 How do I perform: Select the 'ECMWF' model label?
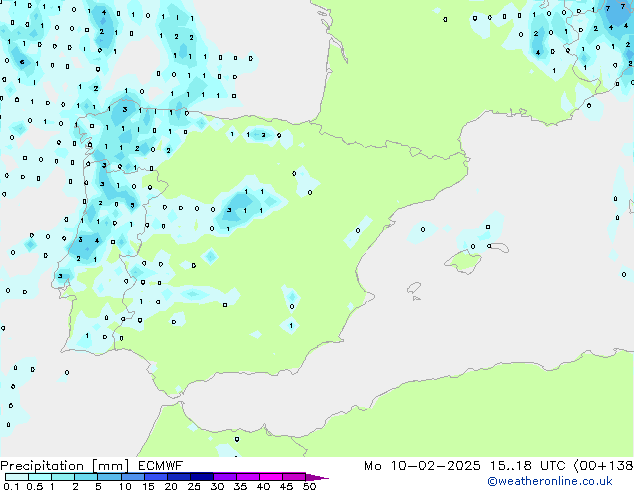[x=160, y=466]
